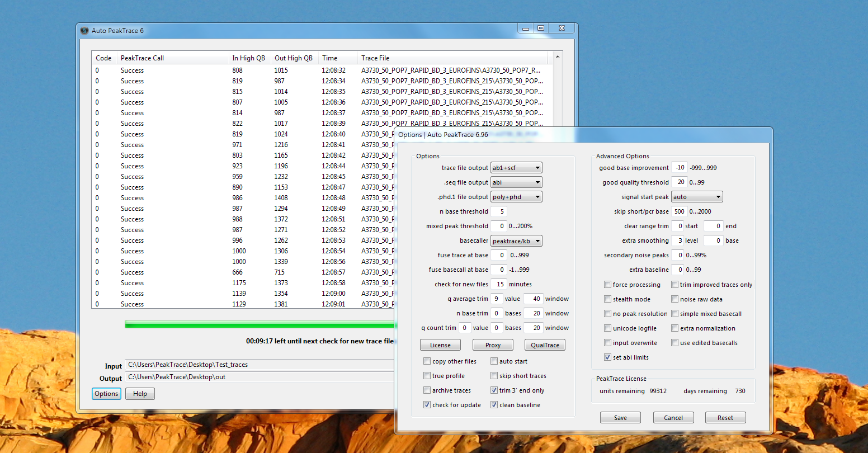Click the Help button
This screenshot has width=868, height=453.
coord(140,394)
